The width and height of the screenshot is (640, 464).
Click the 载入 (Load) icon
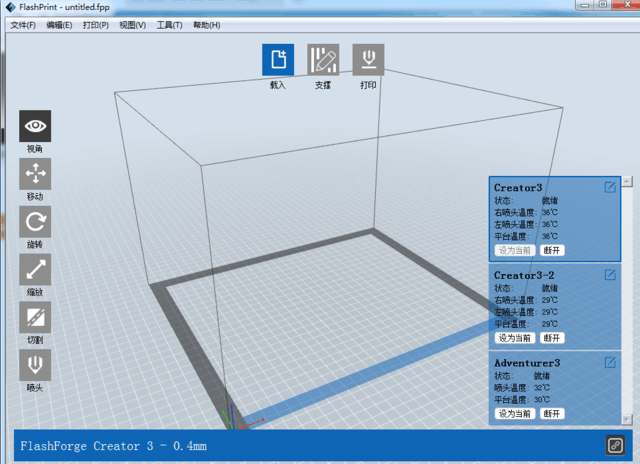pos(278,60)
